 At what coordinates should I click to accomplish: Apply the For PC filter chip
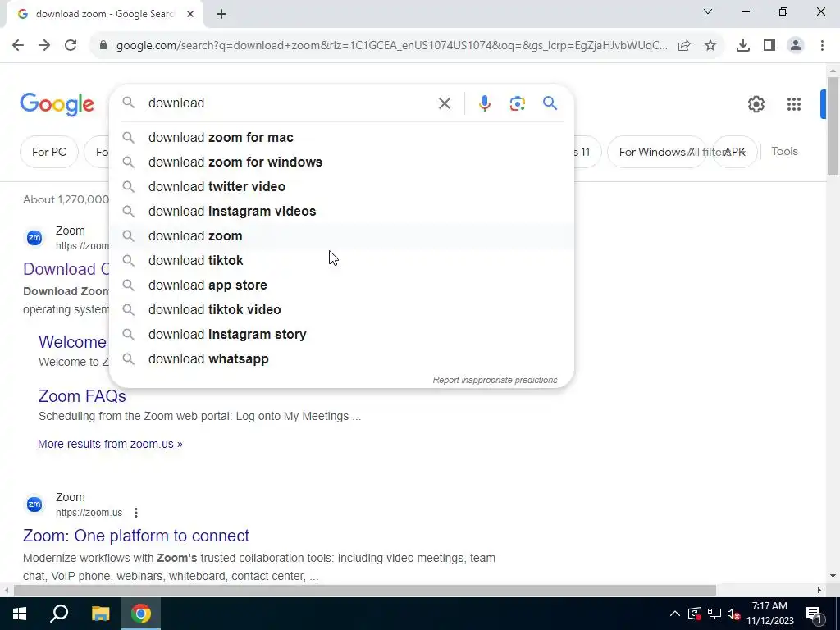[48, 152]
